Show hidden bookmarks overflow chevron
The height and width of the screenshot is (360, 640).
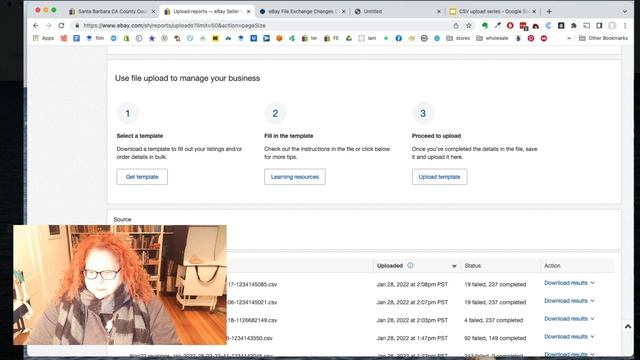(569, 38)
